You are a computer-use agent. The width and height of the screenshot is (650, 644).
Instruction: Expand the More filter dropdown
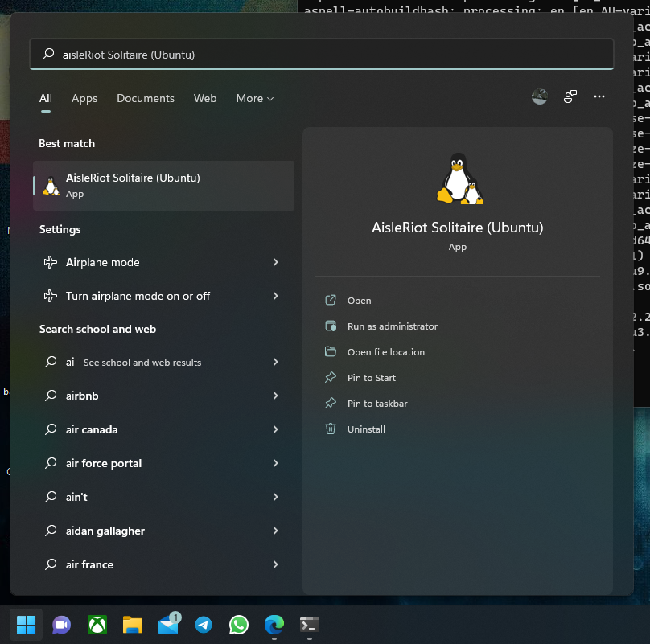tap(254, 98)
